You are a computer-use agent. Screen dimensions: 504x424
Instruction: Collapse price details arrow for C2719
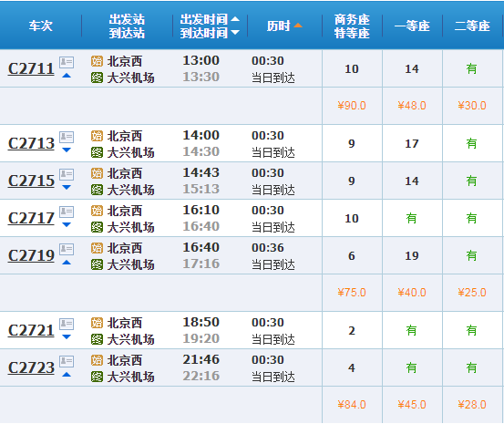[67, 263]
